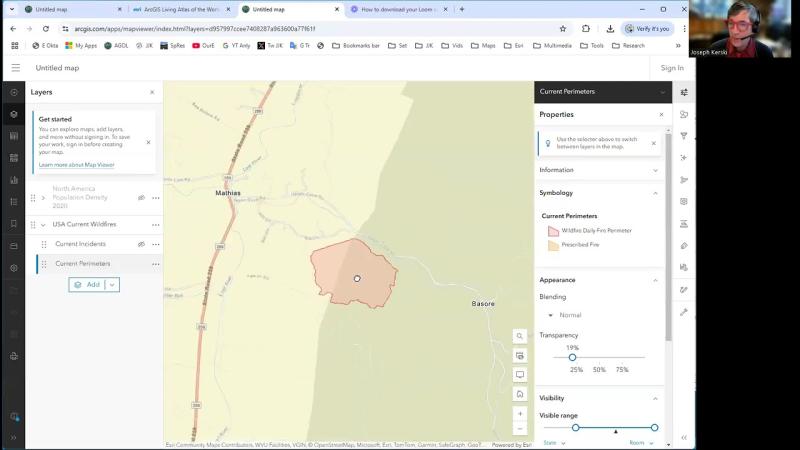Switch to the How to download your Loom tab
800x450 pixels.
[398, 9]
